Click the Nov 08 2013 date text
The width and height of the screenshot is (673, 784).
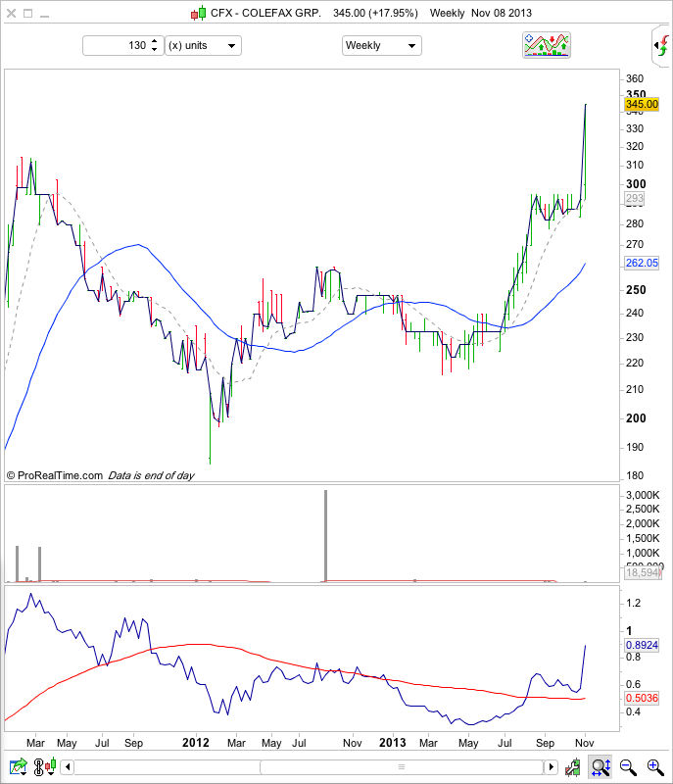(x=502, y=13)
